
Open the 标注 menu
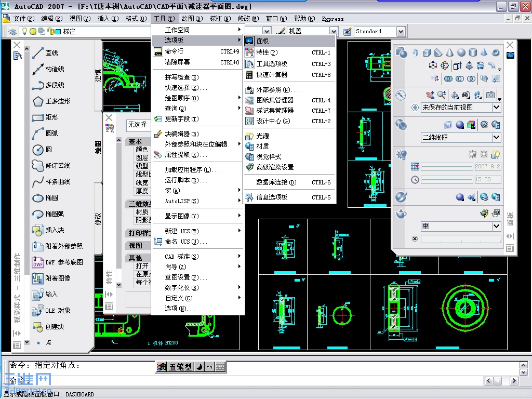[220, 19]
